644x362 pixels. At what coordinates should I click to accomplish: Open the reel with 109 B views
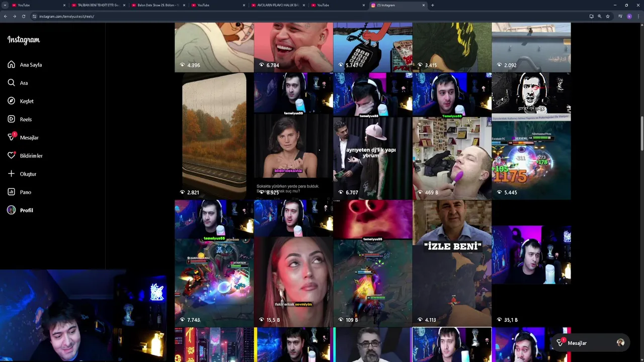coord(372,263)
